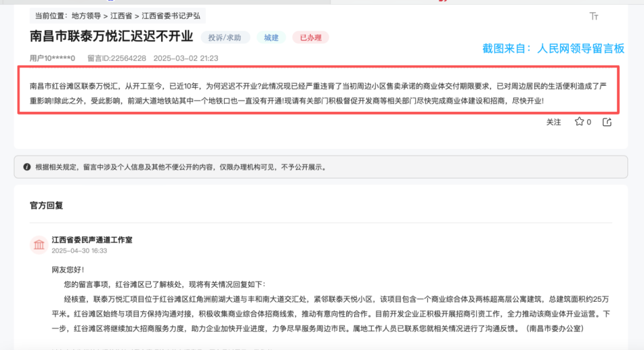Click the 已办理 status tag
The width and height of the screenshot is (644, 350).
pos(311,38)
